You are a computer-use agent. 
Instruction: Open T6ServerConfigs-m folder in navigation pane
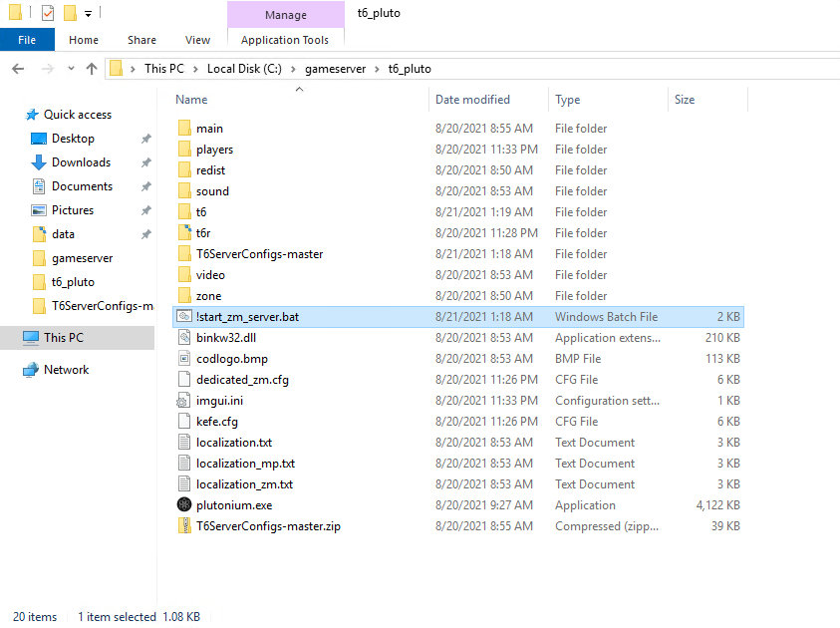coord(103,306)
